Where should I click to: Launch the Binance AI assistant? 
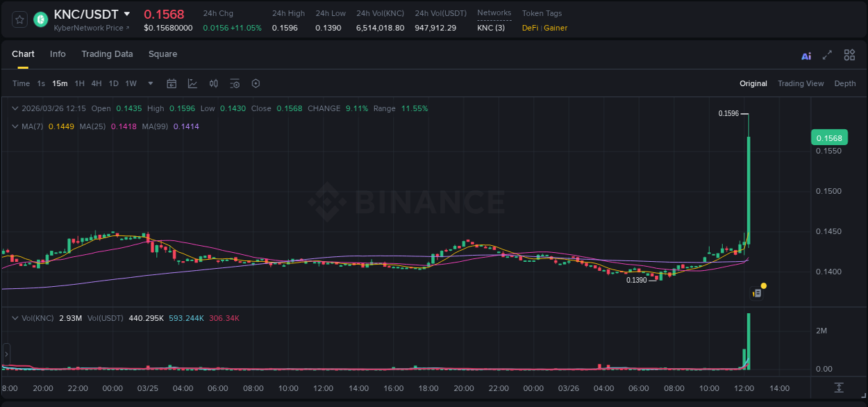[x=806, y=55]
